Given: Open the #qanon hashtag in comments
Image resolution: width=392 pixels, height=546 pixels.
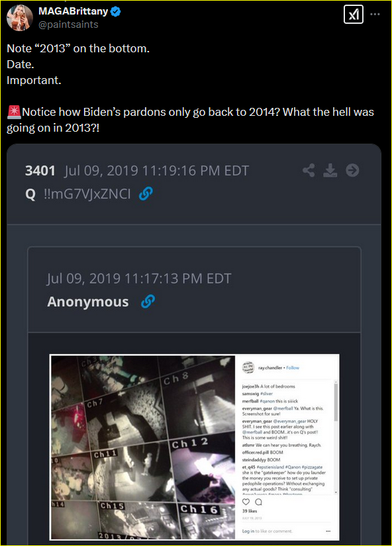Looking at the screenshot, I should click(268, 401).
